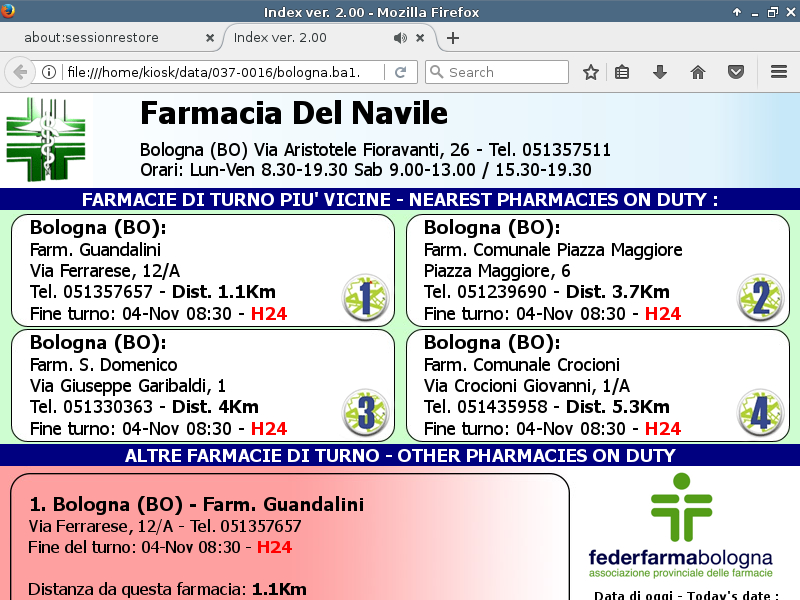800x600 pixels.
Task: Open the Firefox downloads arrow icon
Action: pyautogui.click(x=659, y=72)
